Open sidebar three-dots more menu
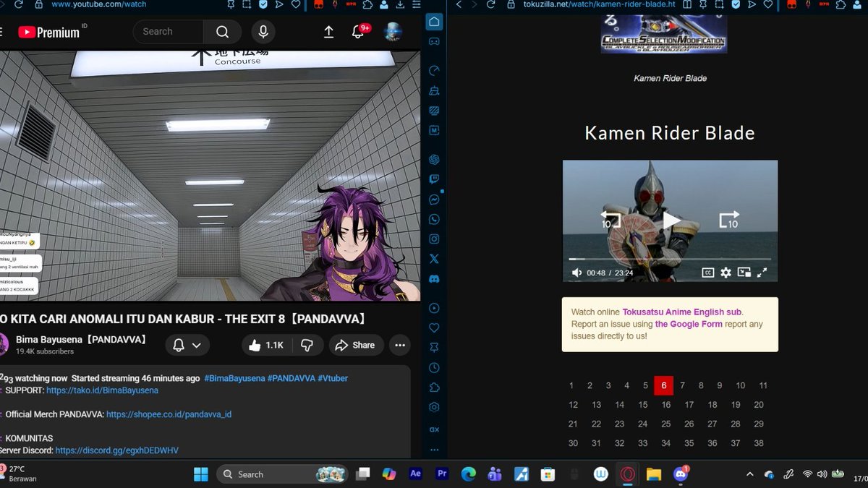868x488 pixels. pos(434,449)
